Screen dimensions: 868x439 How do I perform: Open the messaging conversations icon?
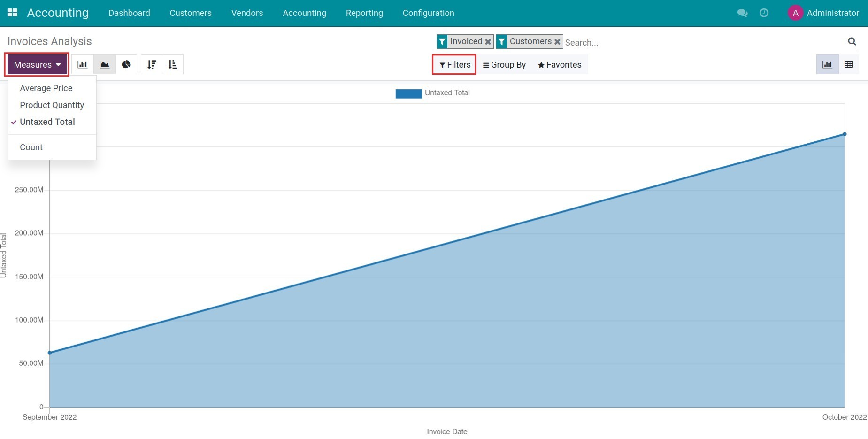[x=742, y=13]
